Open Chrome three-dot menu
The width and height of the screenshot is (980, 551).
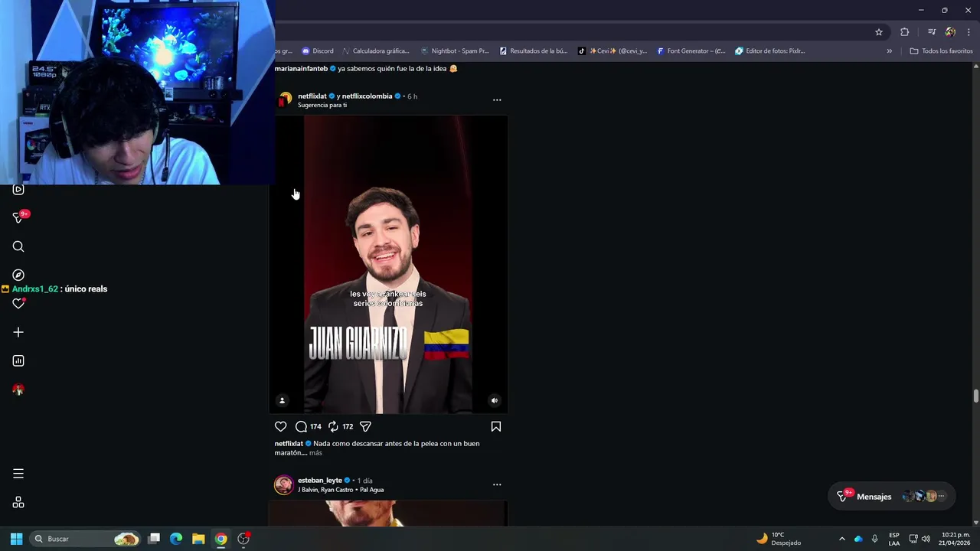(969, 32)
